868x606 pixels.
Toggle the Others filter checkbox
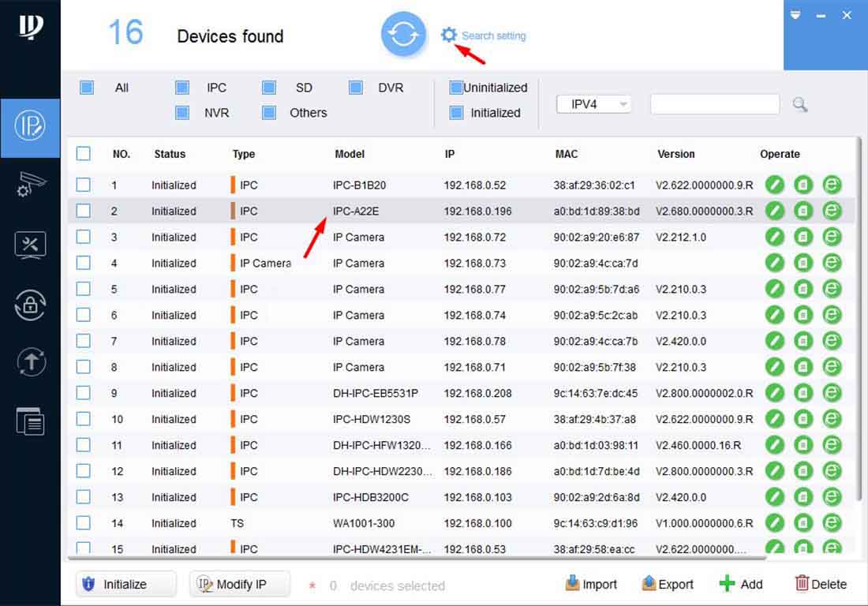pyautogui.click(x=269, y=113)
